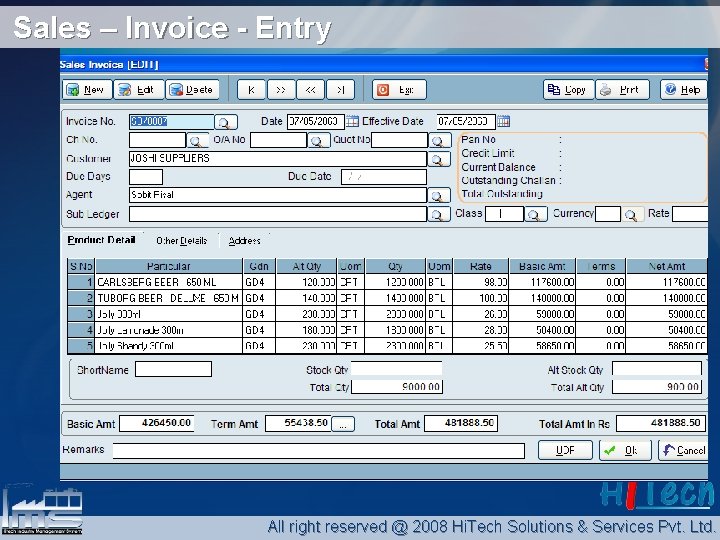This screenshot has width=720, height=540.
Task: Click the Basic Amt column header
Action: pyautogui.click(x=542, y=266)
